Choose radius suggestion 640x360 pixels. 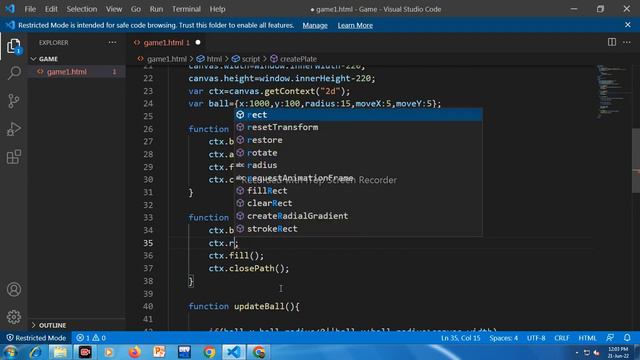click(x=358, y=165)
